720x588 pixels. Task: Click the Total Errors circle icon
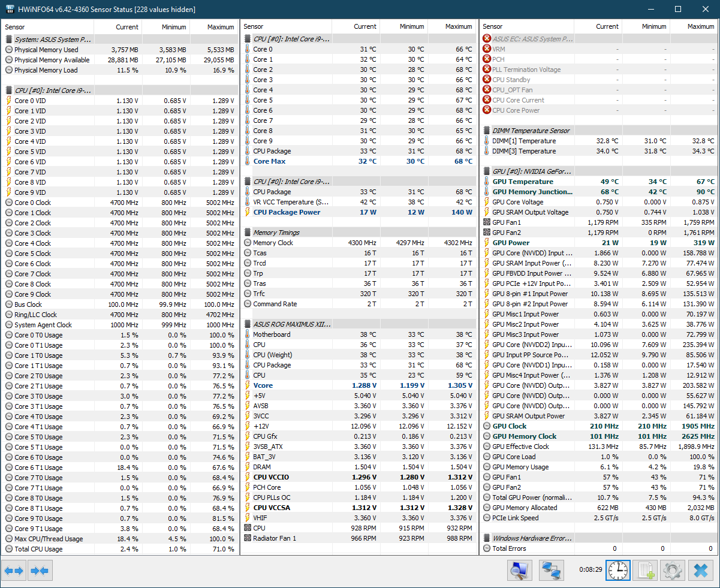[487, 548]
